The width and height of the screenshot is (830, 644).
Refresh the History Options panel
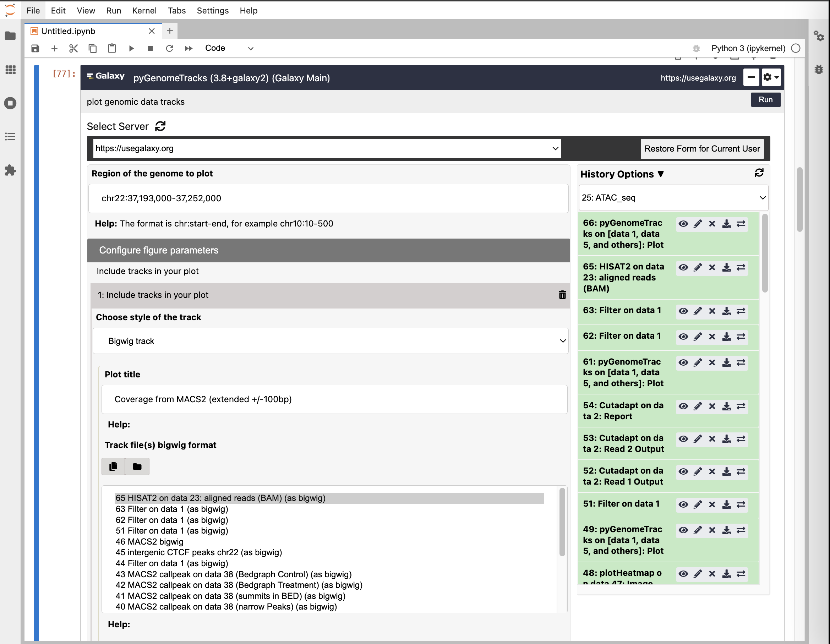tap(759, 173)
